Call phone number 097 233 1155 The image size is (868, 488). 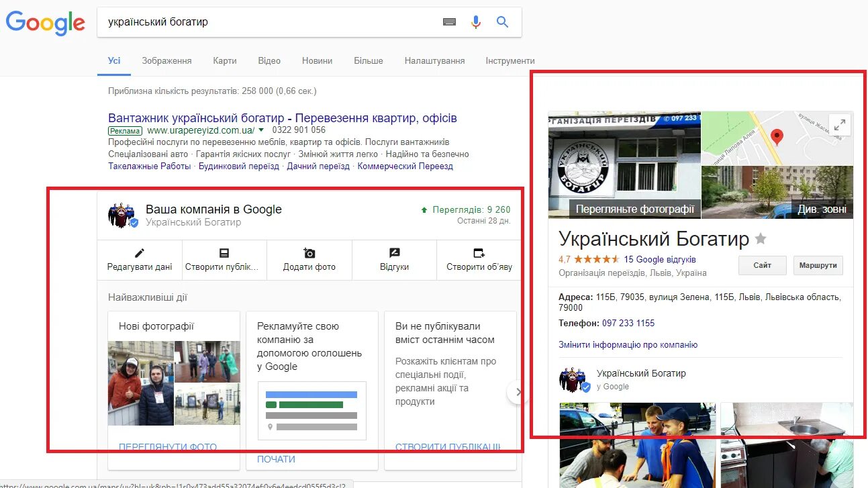click(628, 323)
